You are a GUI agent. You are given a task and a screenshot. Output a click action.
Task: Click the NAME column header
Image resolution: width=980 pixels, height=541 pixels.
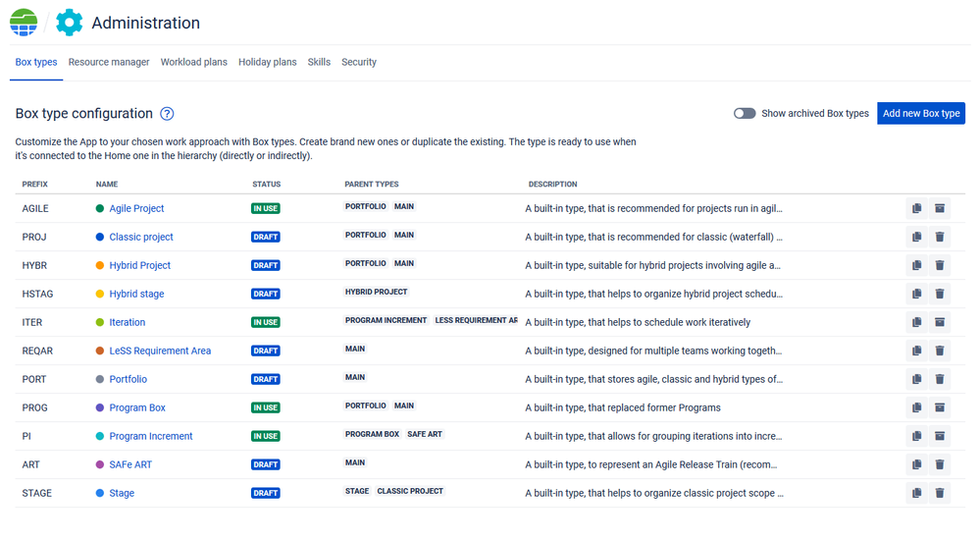[107, 185]
